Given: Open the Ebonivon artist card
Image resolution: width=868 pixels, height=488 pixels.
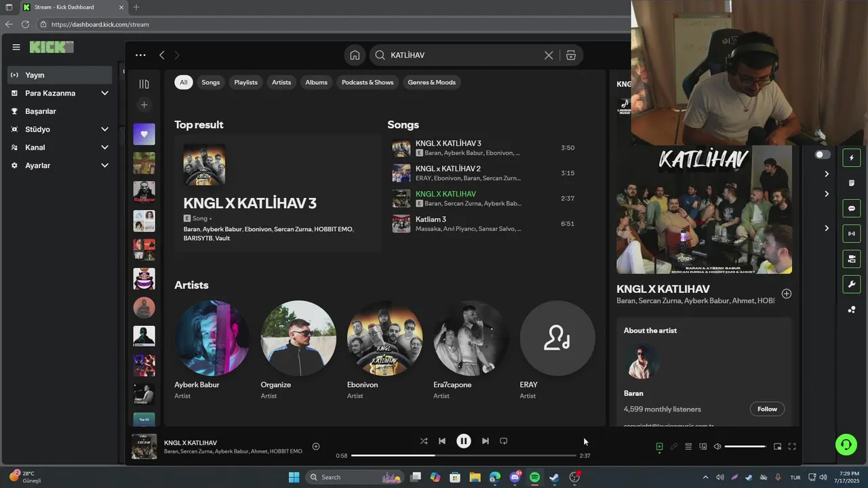Looking at the screenshot, I should [384, 350].
